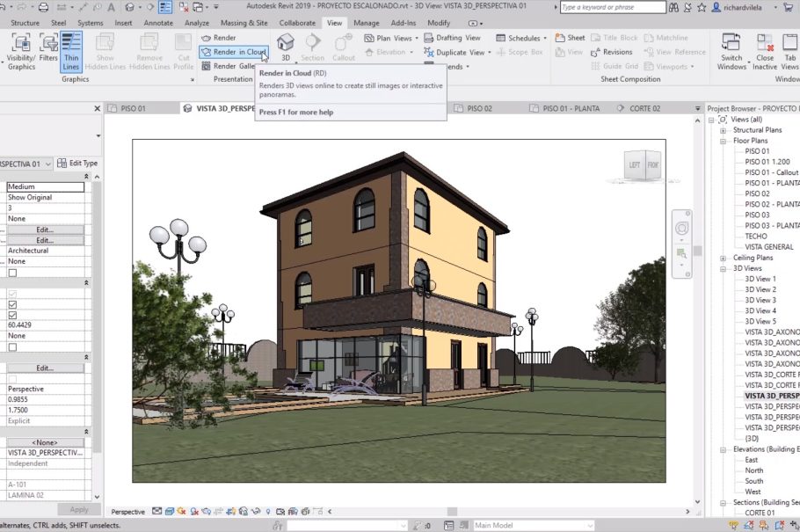Image resolution: width=800 pixels, height=532 pixels.
Task: Click the Close Inactive Views quick access icon
Action: click(184, 7)
